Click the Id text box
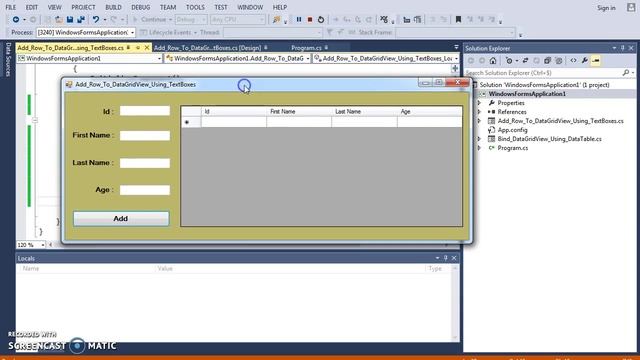 coord(145,111)
